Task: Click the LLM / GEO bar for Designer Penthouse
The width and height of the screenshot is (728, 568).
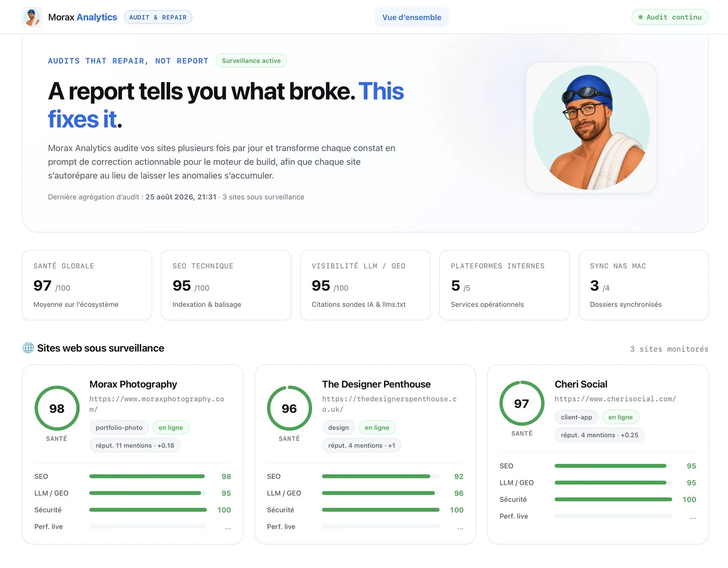Action: click(381, 493)
